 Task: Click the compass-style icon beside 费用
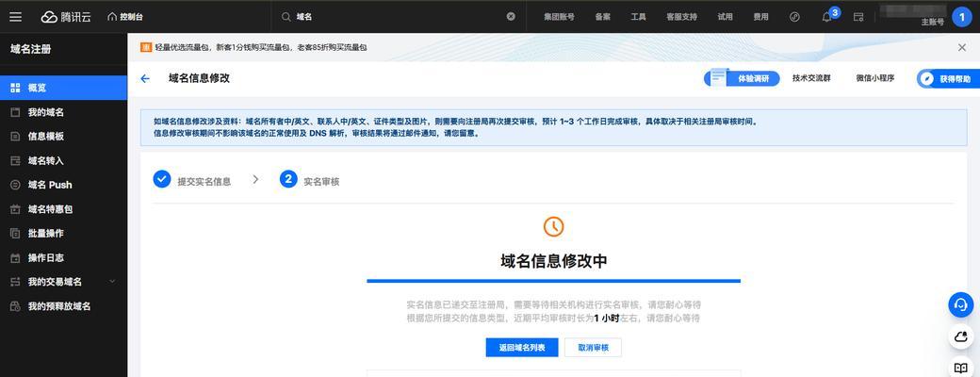794,17
